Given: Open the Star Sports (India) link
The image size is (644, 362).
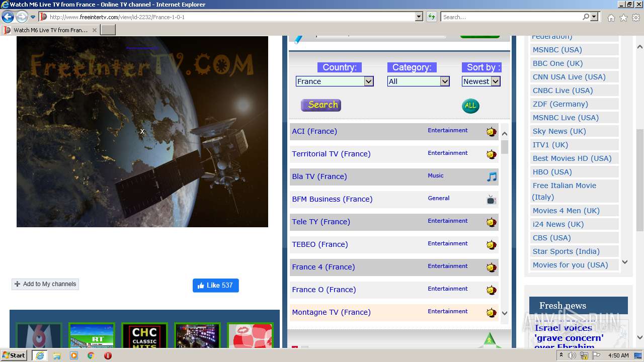Looking at the screenshot, I should coord(566,251).
